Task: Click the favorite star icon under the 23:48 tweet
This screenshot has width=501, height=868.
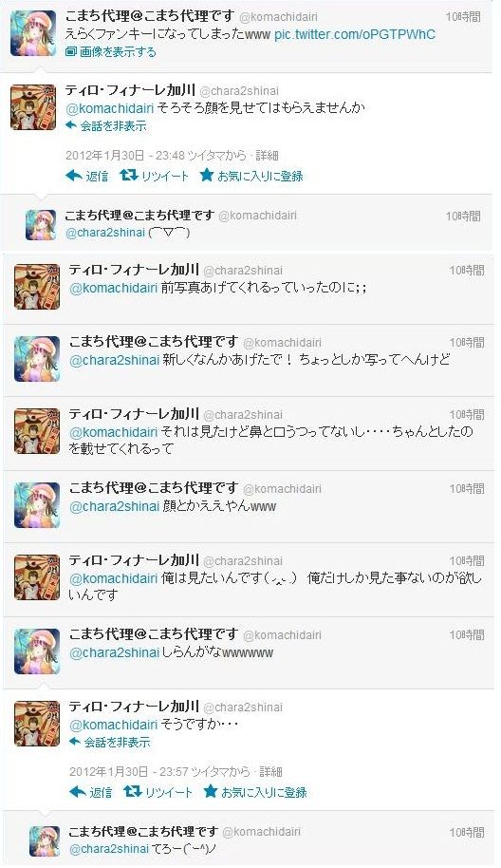Action: tap(206, 176)
